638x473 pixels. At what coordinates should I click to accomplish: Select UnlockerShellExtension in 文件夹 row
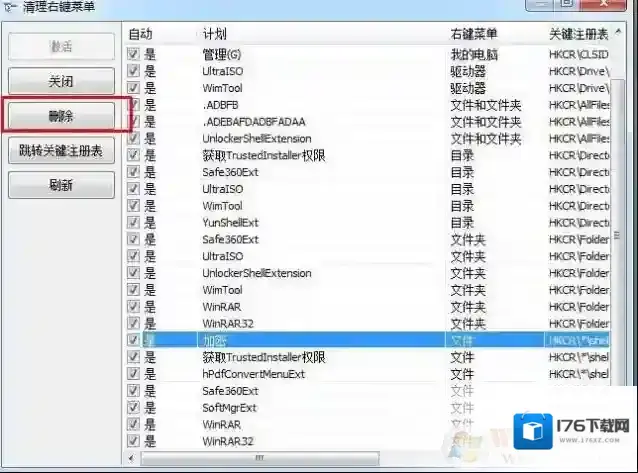coord(257,273)
